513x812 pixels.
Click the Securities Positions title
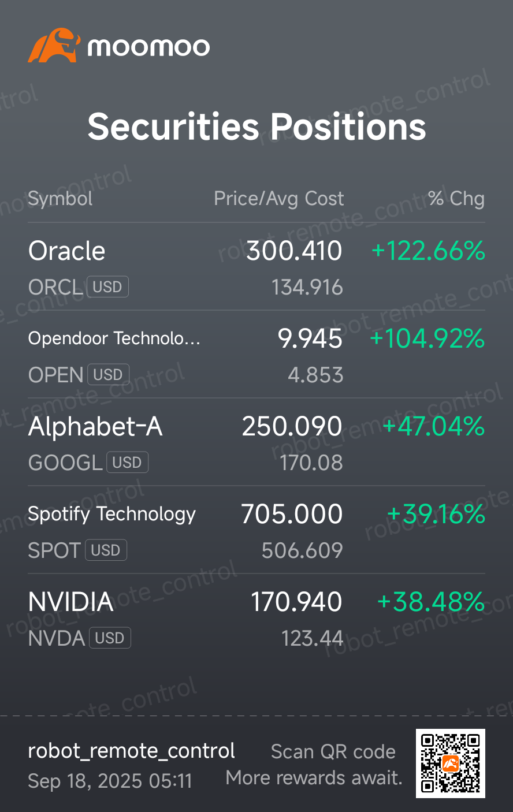pyautogui.click(x=256, y=126)
